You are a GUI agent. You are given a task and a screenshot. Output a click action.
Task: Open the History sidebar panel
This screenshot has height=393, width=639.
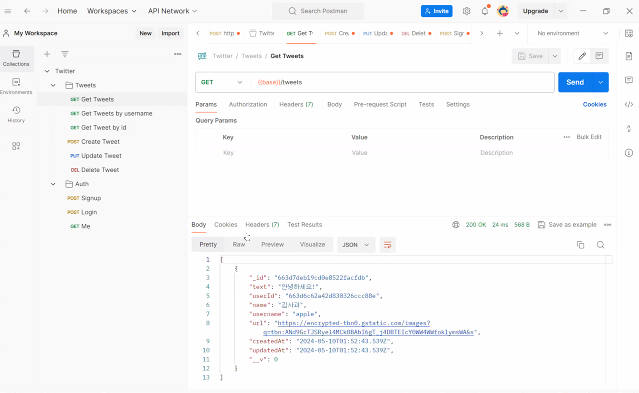(16, 114)
